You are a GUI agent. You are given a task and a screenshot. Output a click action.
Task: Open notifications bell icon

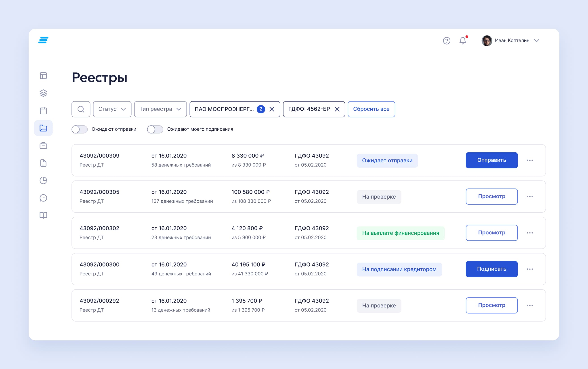coord(462,40)
